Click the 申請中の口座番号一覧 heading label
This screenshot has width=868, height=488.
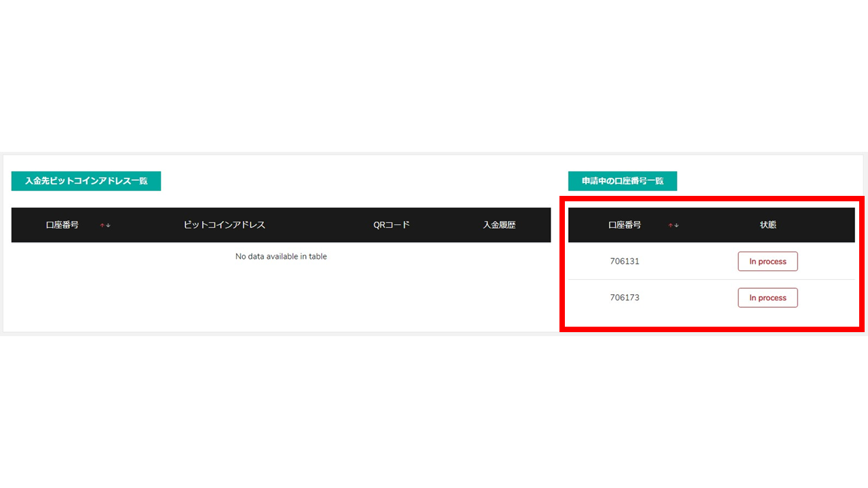pos(623,181)
